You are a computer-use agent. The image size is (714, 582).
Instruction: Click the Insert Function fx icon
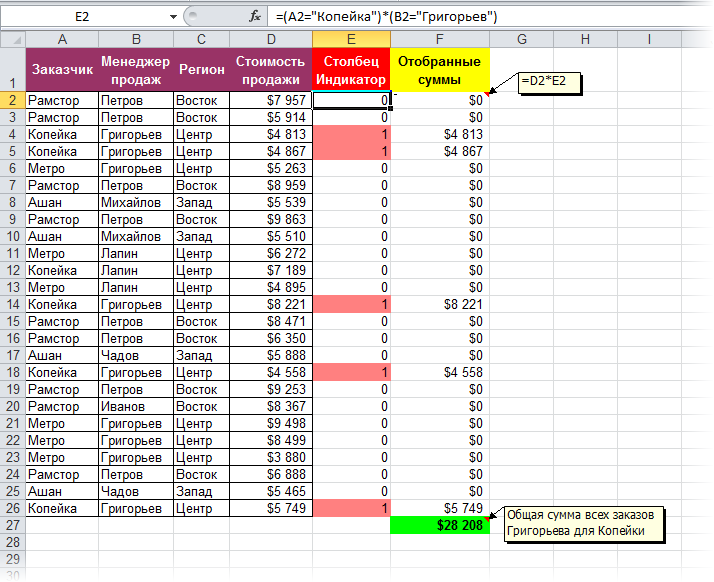click(x=255, y=17)
